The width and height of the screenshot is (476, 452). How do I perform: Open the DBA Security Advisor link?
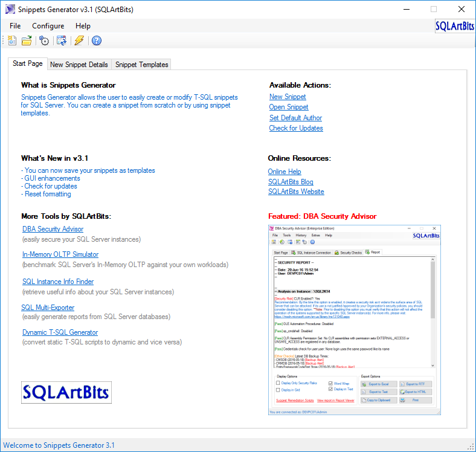pos(53,229)
